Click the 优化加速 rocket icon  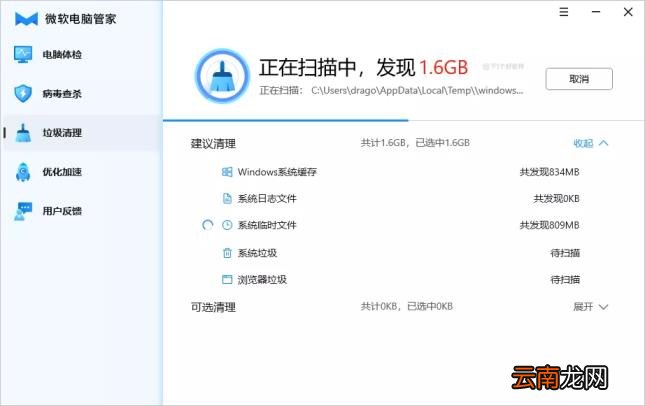point(23,172)
